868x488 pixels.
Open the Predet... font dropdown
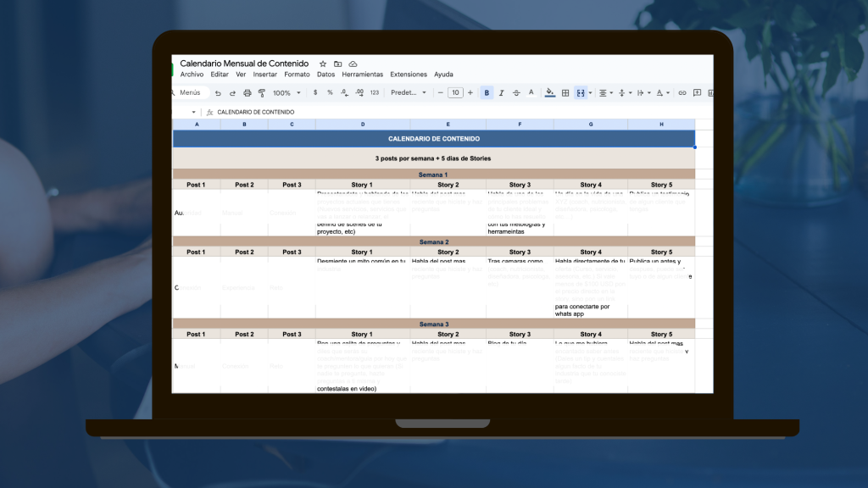point(409,93)
